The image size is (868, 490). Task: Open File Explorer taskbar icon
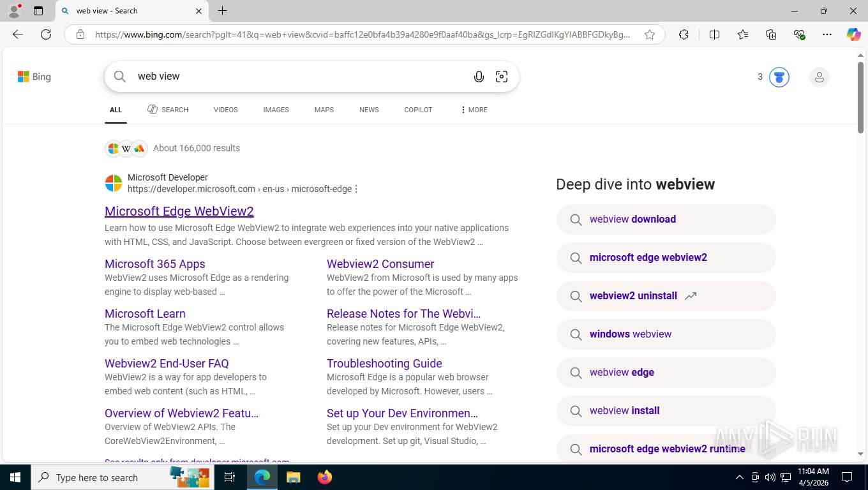pos(293,477)
